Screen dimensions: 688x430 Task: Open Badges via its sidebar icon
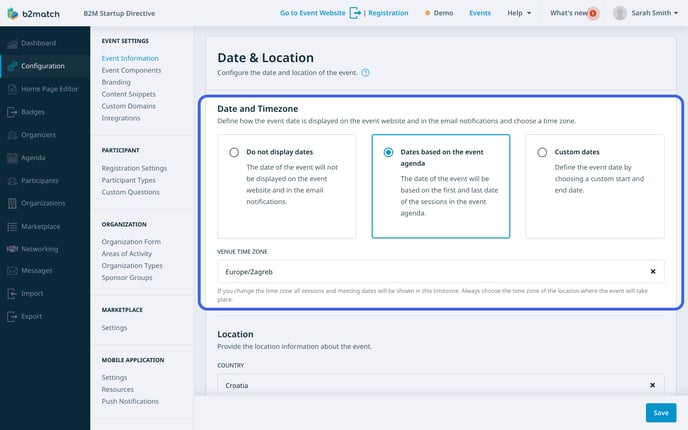(x=12, y=112)
